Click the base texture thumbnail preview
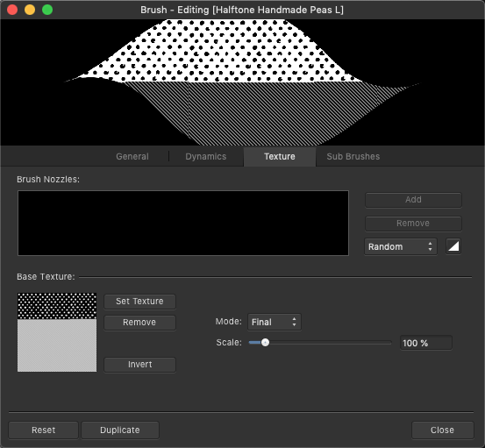Image resolution: width=485 pixels, height=448 pixels. coord(57,332)
